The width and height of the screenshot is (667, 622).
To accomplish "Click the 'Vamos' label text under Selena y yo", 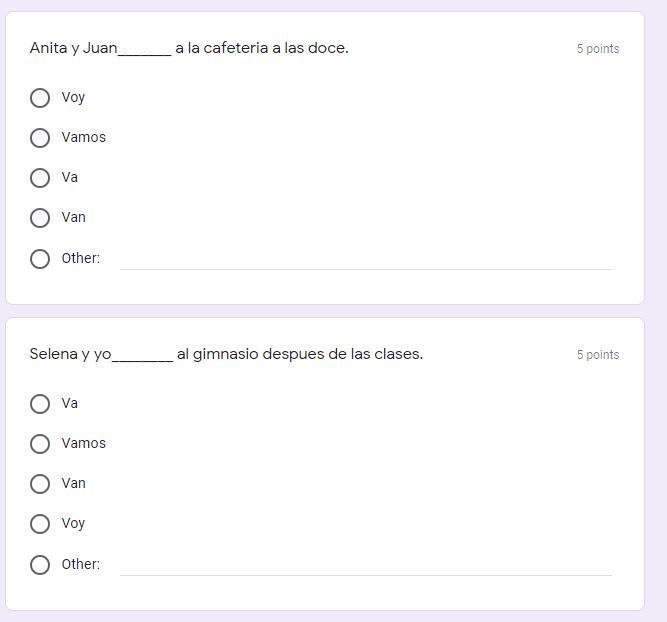I will coord(83,443).
